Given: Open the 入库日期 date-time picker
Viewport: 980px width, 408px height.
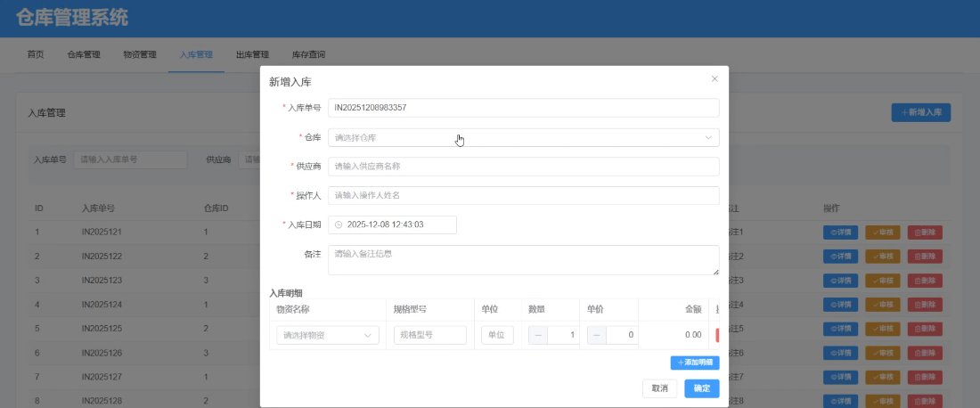Looking at the screenshot, I should [393, 224].
